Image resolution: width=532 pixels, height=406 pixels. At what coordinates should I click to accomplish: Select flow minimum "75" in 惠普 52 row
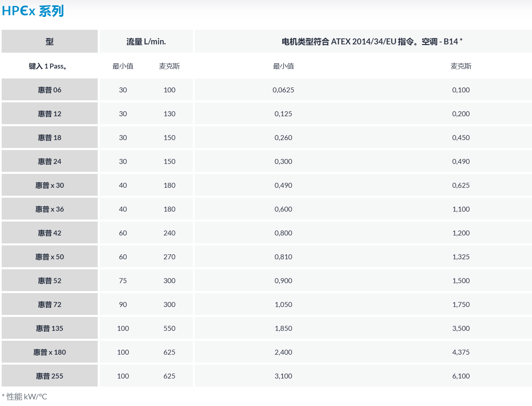(123, 281)
